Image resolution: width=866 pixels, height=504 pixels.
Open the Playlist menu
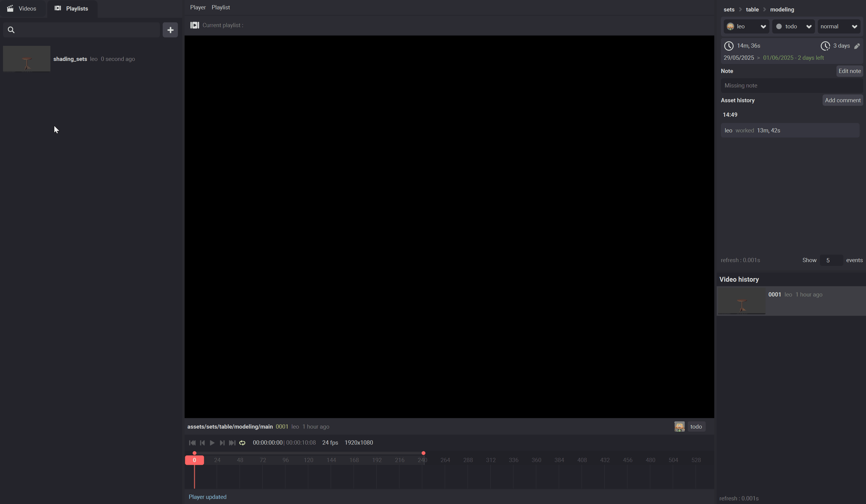(220, 8)
